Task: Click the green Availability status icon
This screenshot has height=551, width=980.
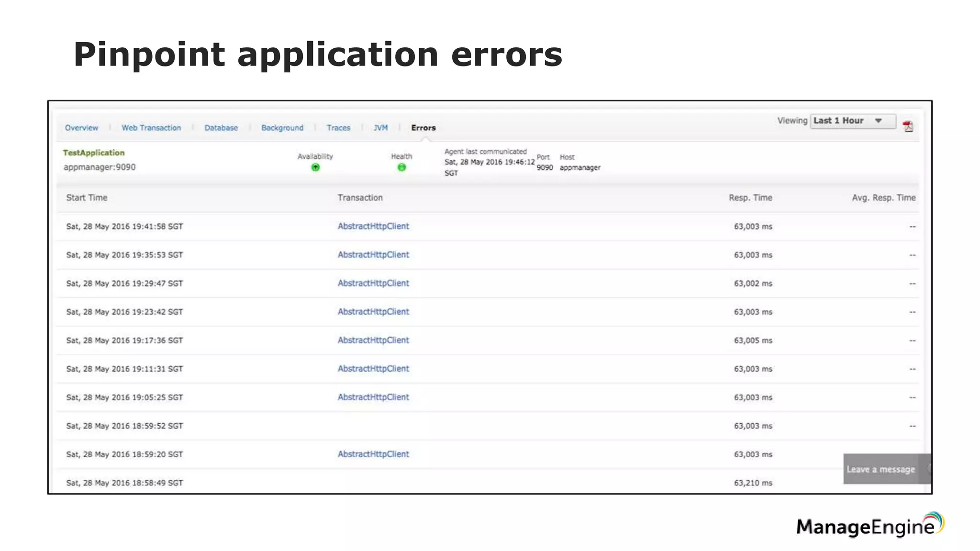Action: pos(315,167)
